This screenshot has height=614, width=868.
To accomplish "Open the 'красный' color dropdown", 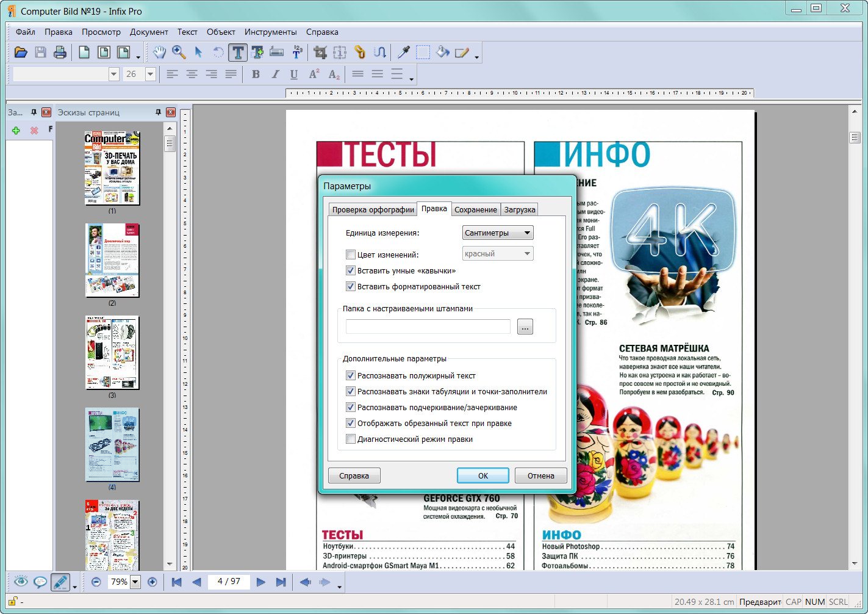I will (x=498, y=253).
